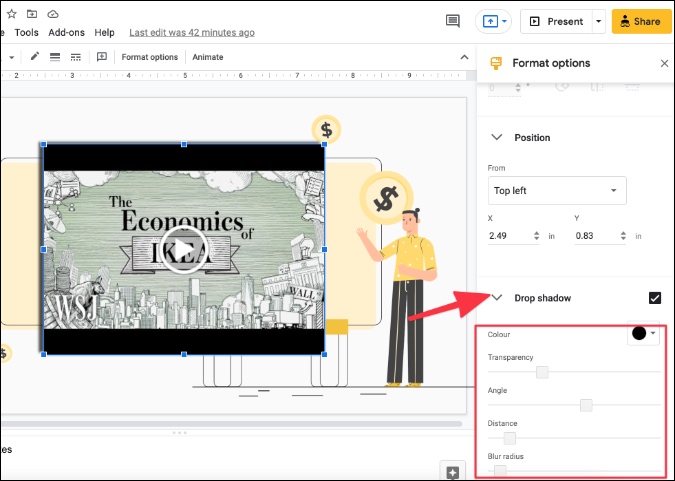This screenshot has height=481, width=675.
Task: Open the shadow Colour black swatch
Action: (x=643, y=333)
